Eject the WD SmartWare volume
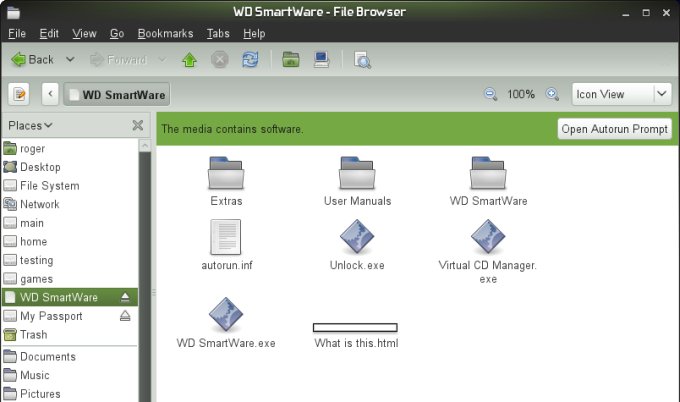 pyautogui.click(x=125, y=297)
